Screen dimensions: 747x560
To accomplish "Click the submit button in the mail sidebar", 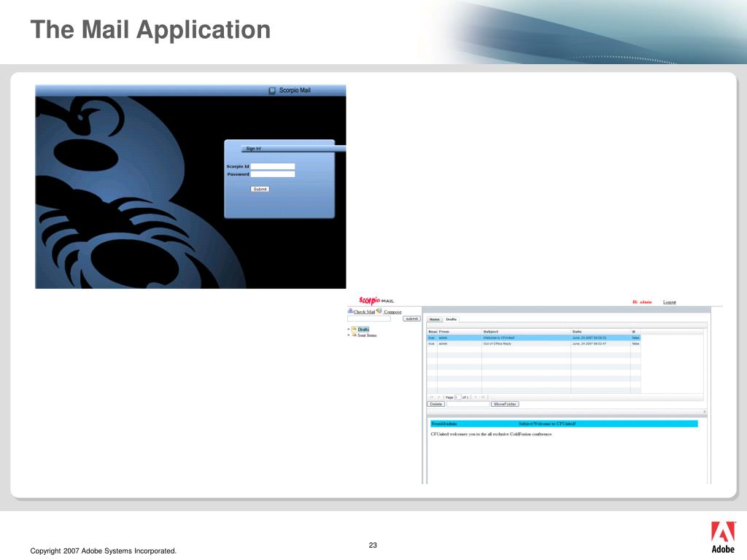I will [x=411, y=319].
